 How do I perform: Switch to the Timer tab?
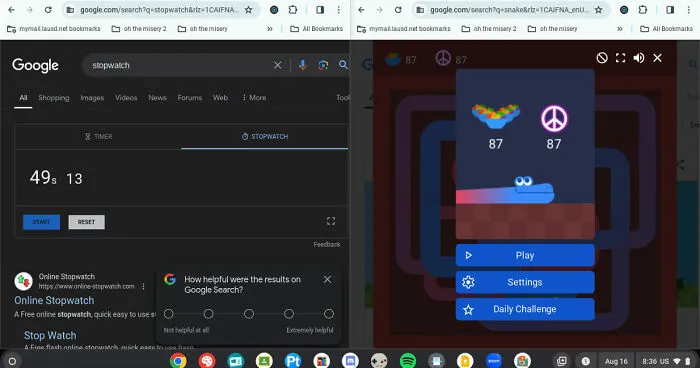point(99,137)
